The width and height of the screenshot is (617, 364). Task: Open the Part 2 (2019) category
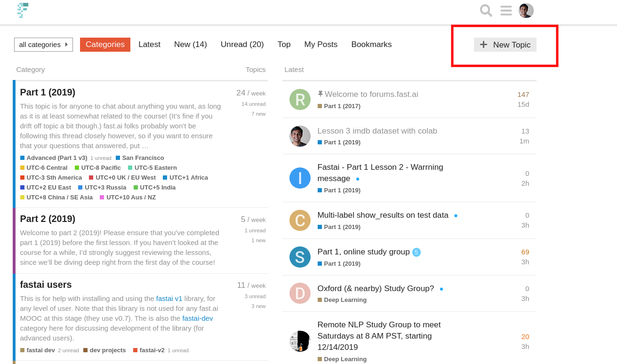pyautogui.click(x=48, y=219)
